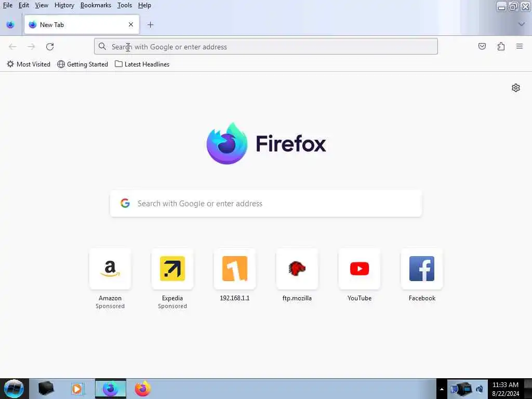This screenshot has width=532, height=399.
Task: Open the Bookmarks menu
Action: [x=96, y=5]
